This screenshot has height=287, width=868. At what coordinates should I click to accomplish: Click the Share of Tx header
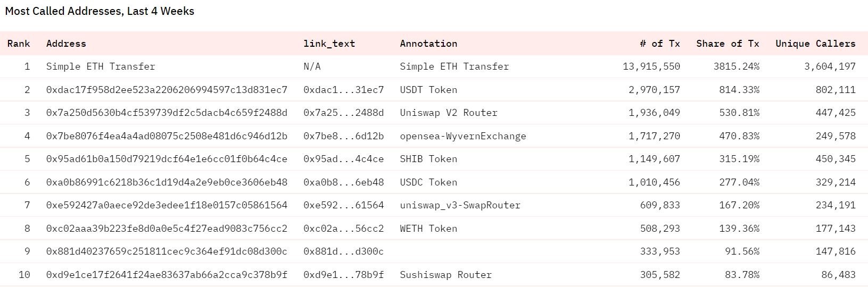(728, 44)
